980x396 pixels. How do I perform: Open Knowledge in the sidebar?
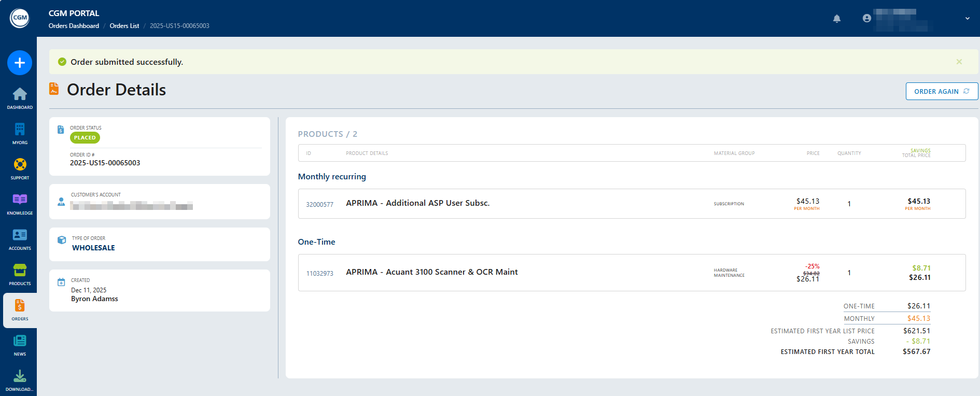(20, 204)
